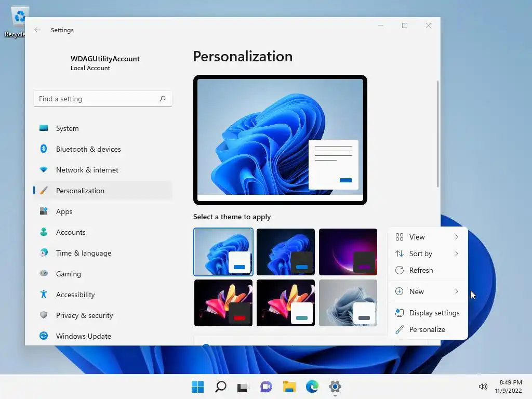Click the desktop preview image

point(280,140)
